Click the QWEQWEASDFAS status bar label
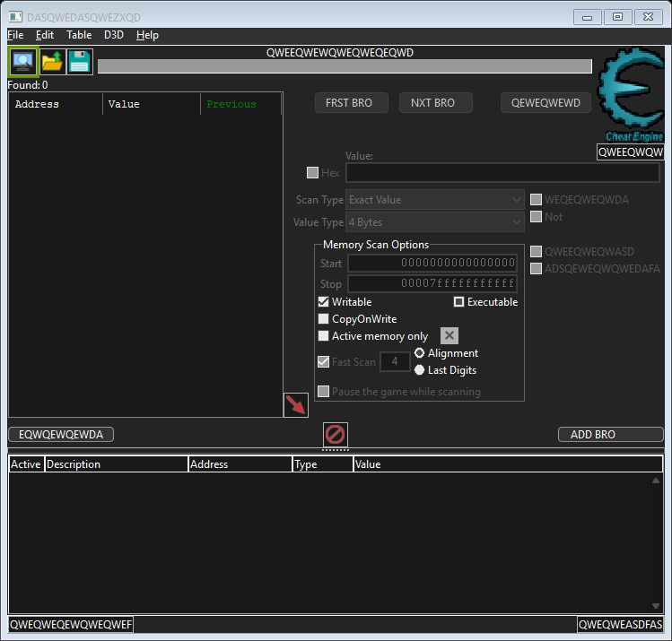672x641 pixels. [x=620, y=624]
